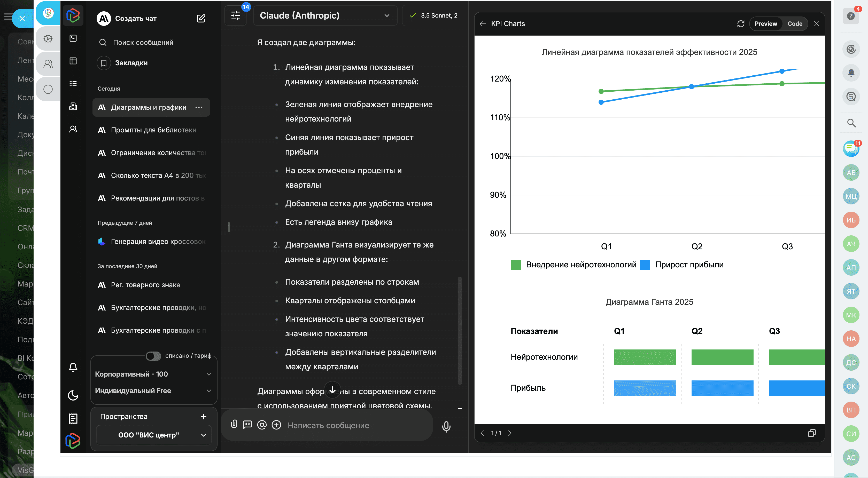This screenshot has height=478, width=868.
Task: Toggle the списано / тариф switch
Action: click(x=153, y=356)
